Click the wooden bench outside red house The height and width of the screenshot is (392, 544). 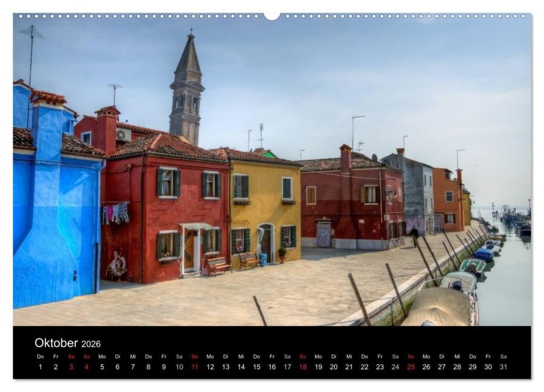coord(219,266)
